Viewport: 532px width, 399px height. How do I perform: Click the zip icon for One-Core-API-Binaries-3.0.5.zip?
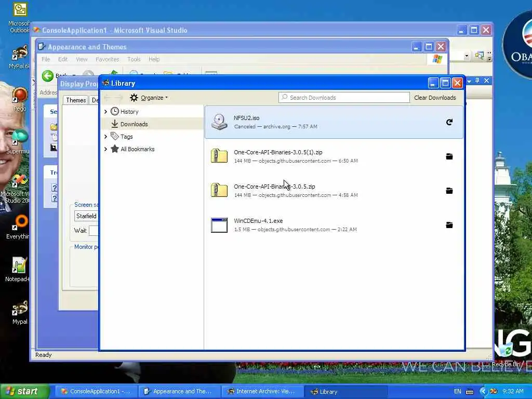pyautogui.click(x=219, y=190)
